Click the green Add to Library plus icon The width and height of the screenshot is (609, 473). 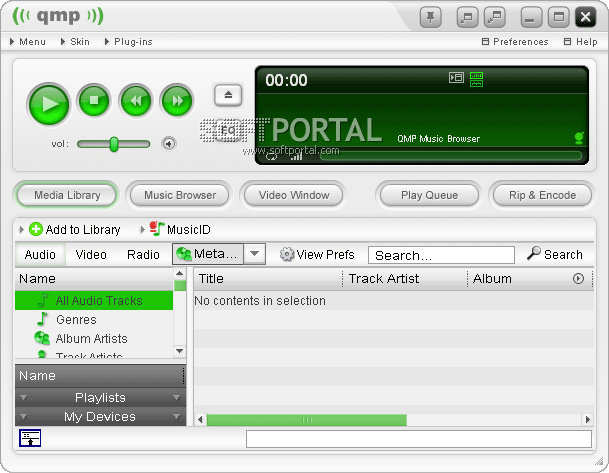(x=36, y=229)
